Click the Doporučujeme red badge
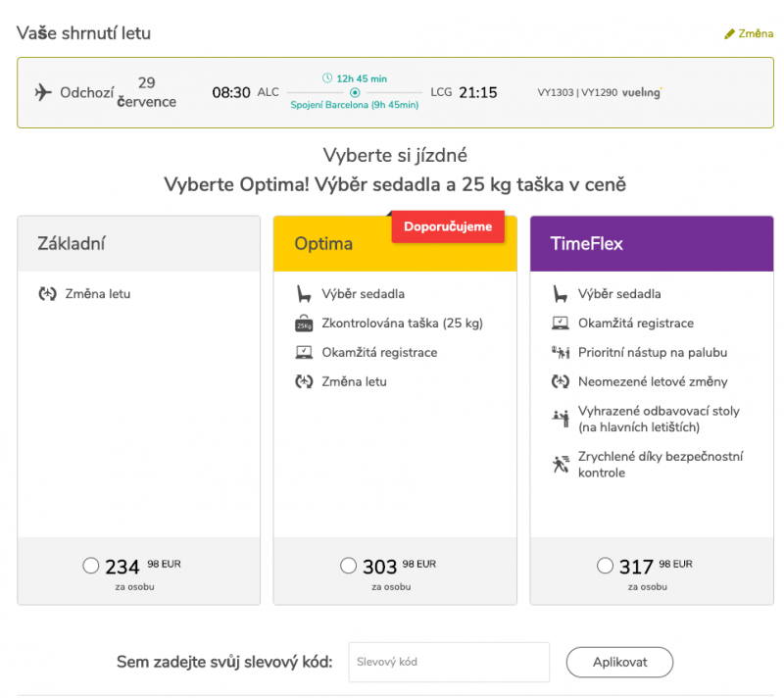The width and height of the screenshot is (784, 698). 448,226
